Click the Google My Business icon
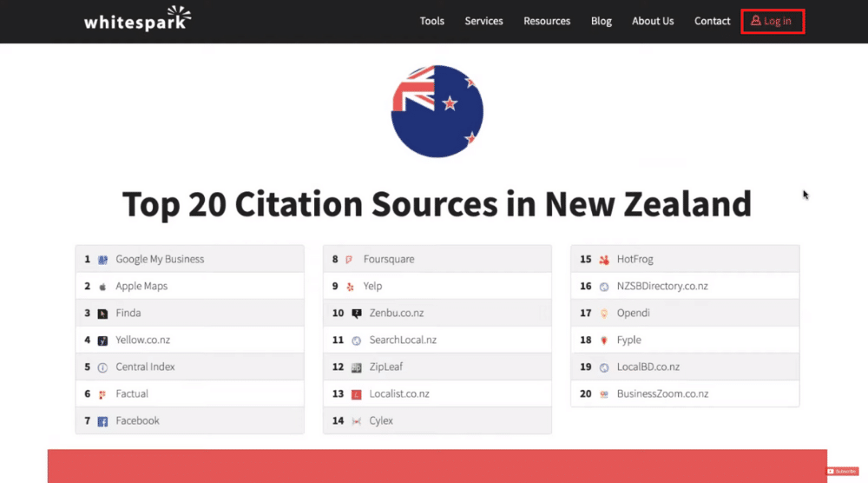 pos(102,260)
